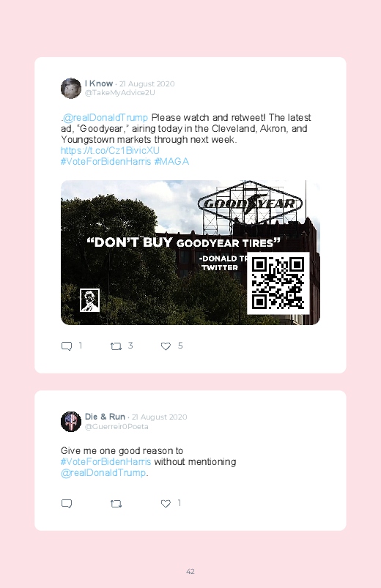Viewport: 381px width, 588px height.
Task: Click the retweet icon on I Know's tweet
Action: click(116, 346)
